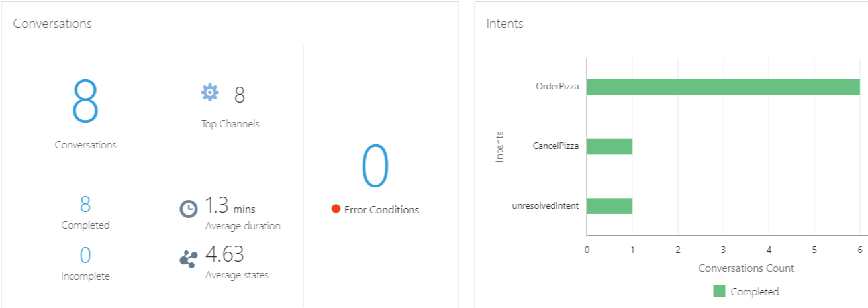Select the unresolvedIntent bar
Image resolution: width=868 pixels, height=308 pixels.
609,206
